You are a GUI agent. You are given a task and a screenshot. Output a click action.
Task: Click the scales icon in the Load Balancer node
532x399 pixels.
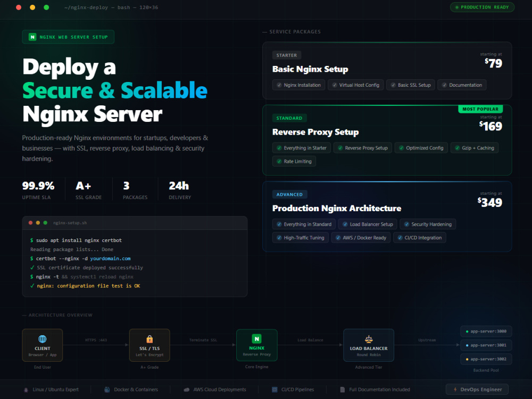pos(369,339)
